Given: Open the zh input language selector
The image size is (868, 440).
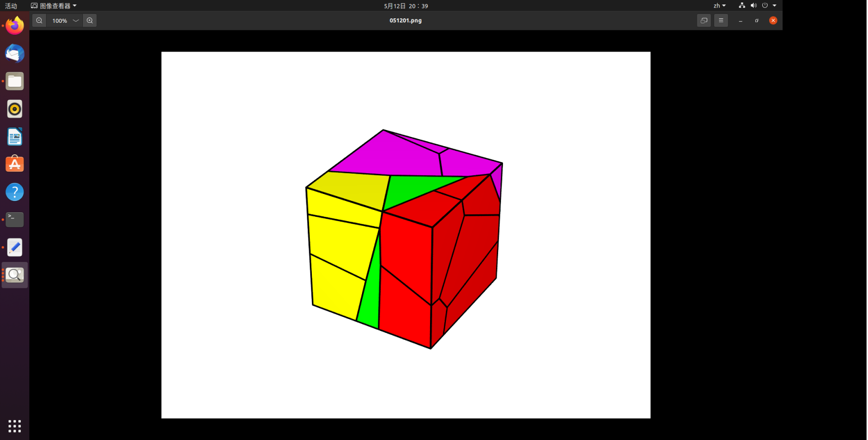Looking at the screenshot, I should pos(720,6).
